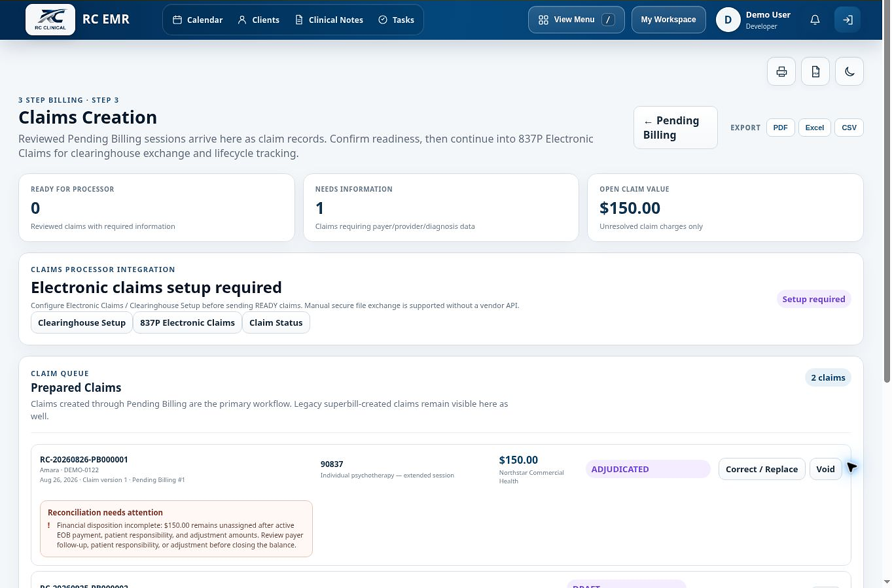
Task: Open Claim Status
Action: coord(276,322)
